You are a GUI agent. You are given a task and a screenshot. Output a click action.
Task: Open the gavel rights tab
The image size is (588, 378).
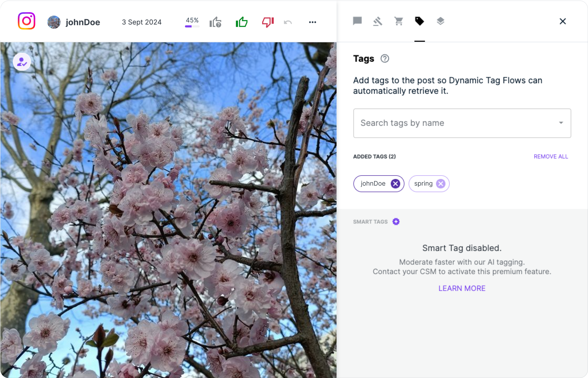pos(378,21)
